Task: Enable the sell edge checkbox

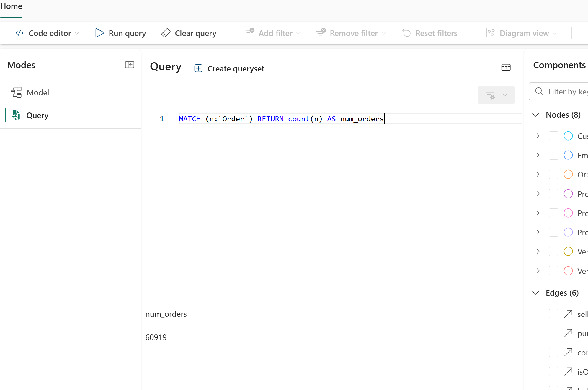Action: click(553, 314)
